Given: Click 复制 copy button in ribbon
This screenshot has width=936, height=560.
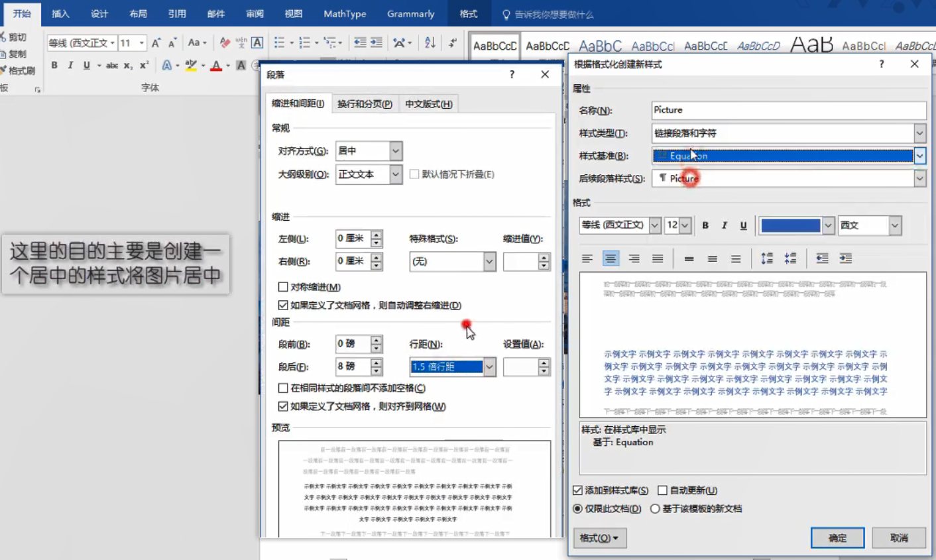Looking at the screenshot, I should pyautogui.click(x=15, y=54).
